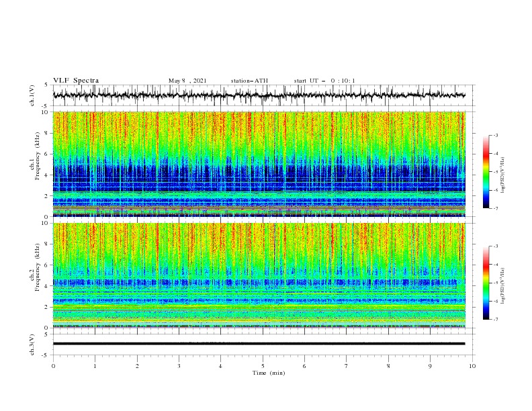Screen dimensions: 532x411
Task: Click the "ch.3(V)" axis label
Action: (32, 345)
